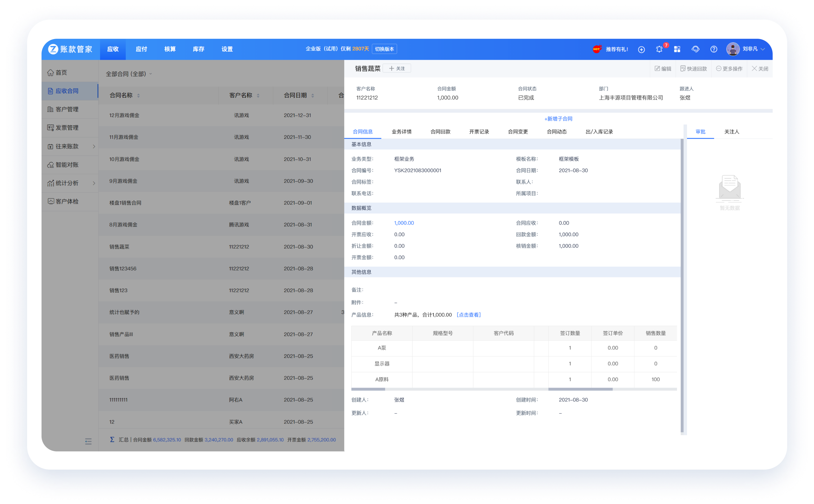Click the product table horizontal scrollbar
This screenshot has height=504, width=814.
580,389
